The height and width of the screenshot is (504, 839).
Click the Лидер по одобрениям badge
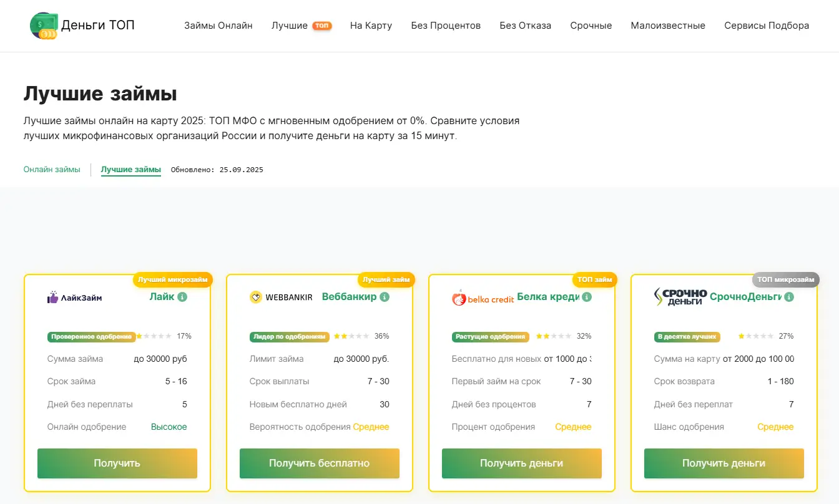(x=290, y=337)
